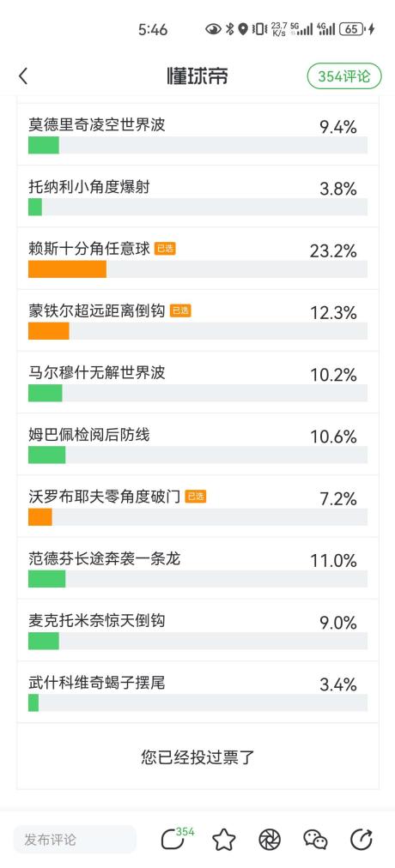Select option 赖斯十分角任意球
395x868 pixels.
[x=197, y=258]
